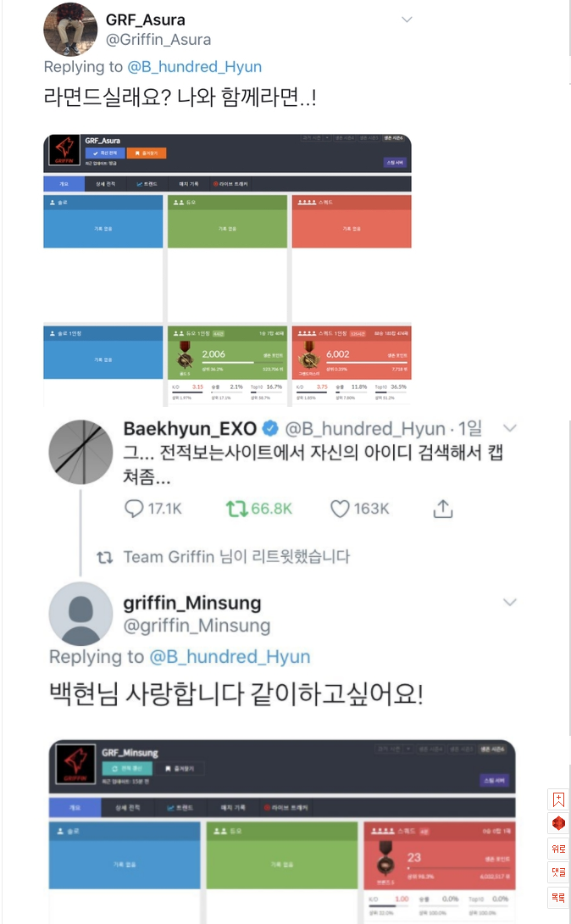The height and width of the screenshot is (924, 571).
Task: Open the GRF_Asura stats screenshot image
Action: tap(227, 270)
